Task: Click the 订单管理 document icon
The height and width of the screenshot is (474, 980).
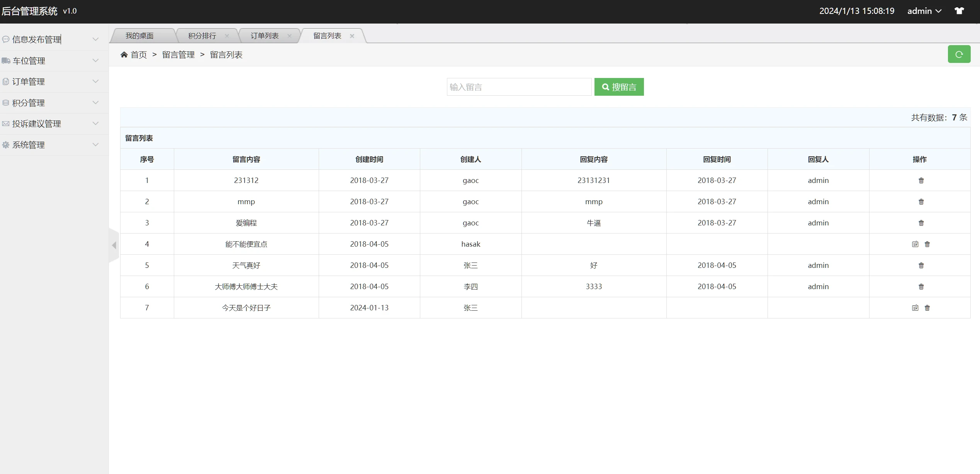Action: (6, 81)
